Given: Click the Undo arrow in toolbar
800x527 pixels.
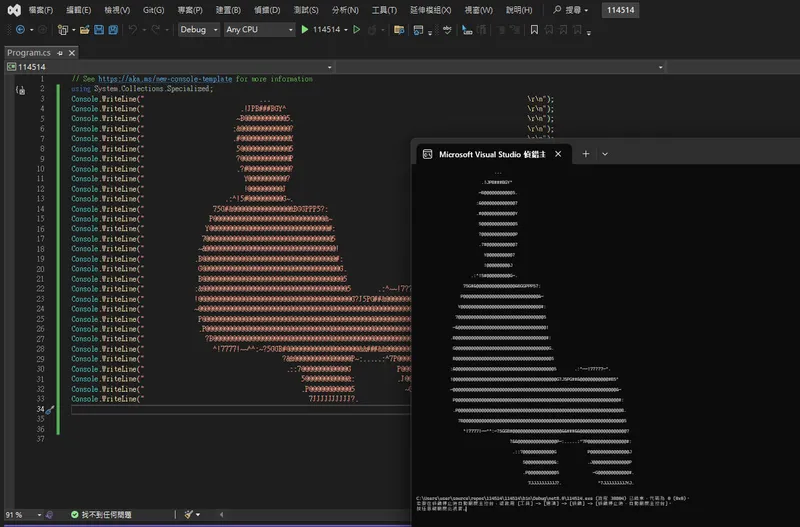Looking at the screenshot, I should (x=134, y=30).
